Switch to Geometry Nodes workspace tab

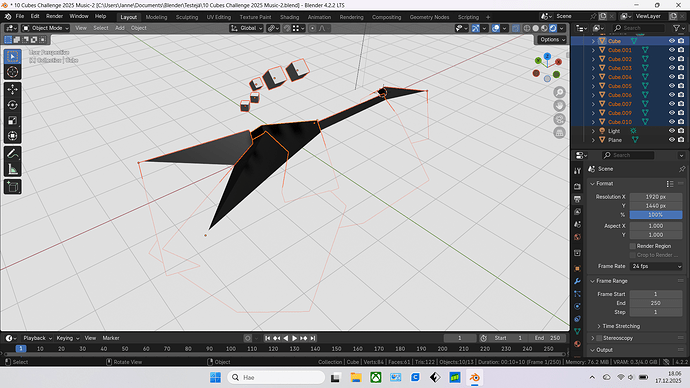pyautogui.click(x=429, y=17)
